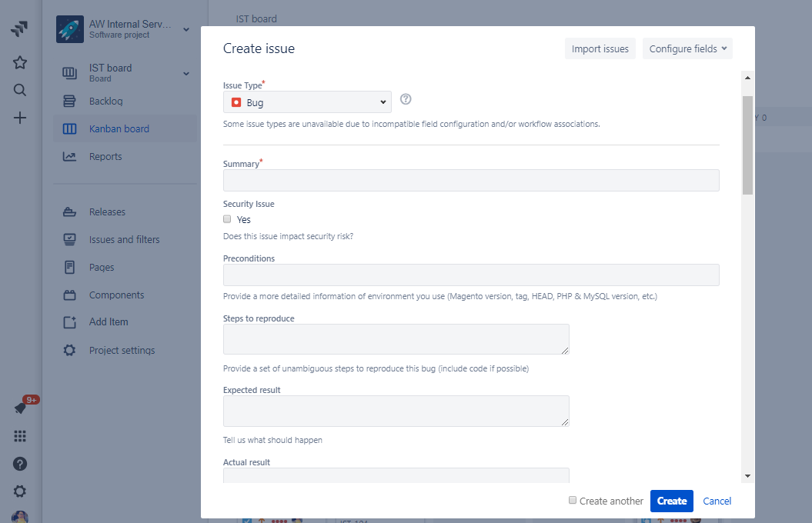Click the Issue Type help question mark
The width and height of the screenshot is (812, 523).
pos(406,99)
